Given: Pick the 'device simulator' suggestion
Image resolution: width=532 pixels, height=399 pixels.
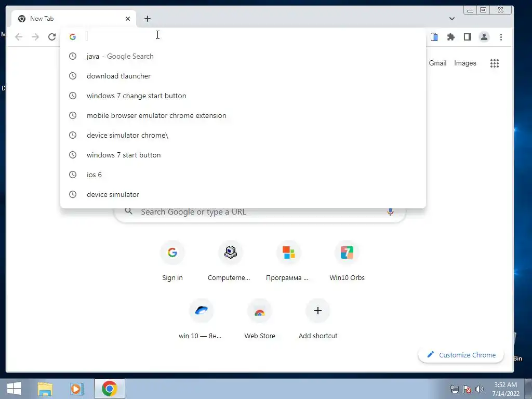Looking at the screenshot, I should [x=243, y=194].
